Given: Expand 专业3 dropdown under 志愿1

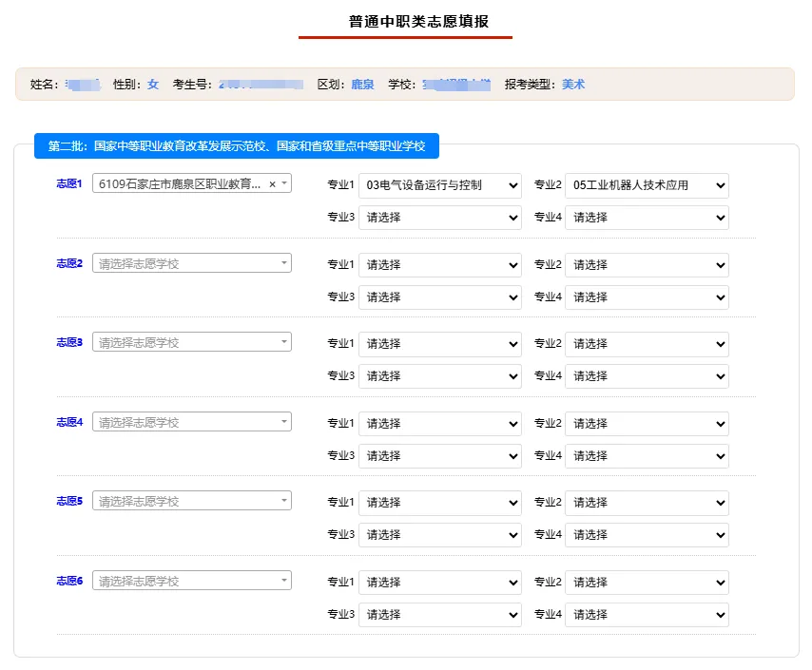Looking at the screenshot, I should point(439,218).
